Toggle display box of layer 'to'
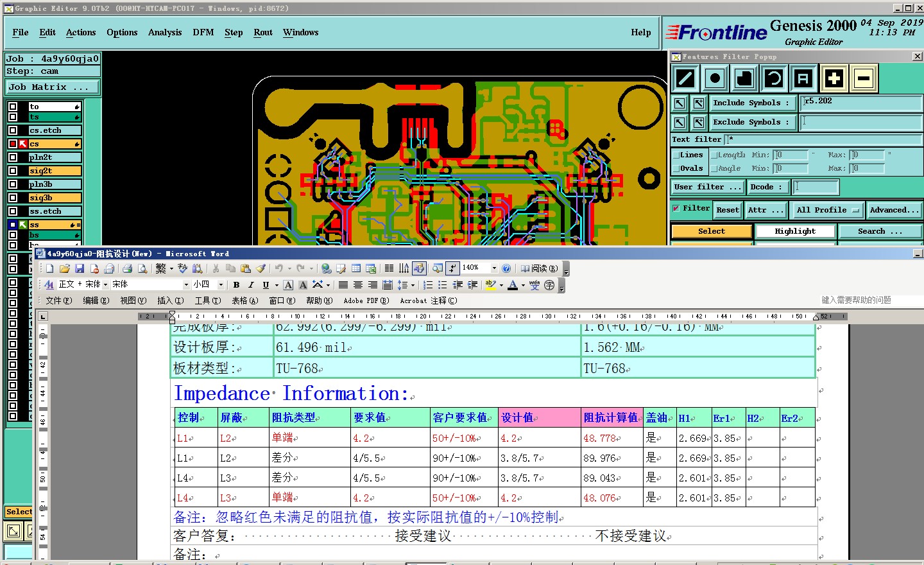 tap(13, 107)
